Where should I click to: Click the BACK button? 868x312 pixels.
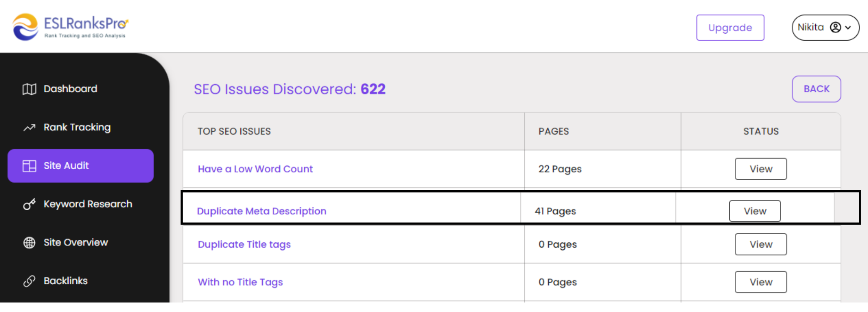[816, 89]
